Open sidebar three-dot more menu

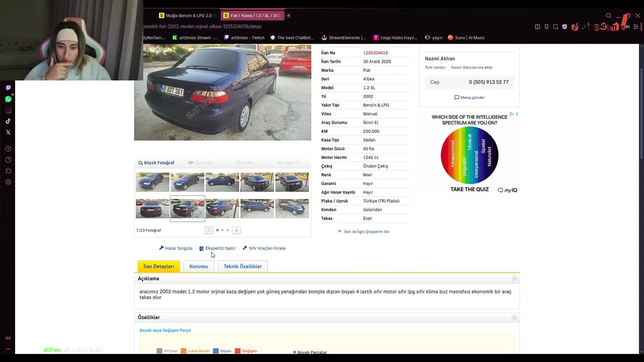tap(8, 349)
